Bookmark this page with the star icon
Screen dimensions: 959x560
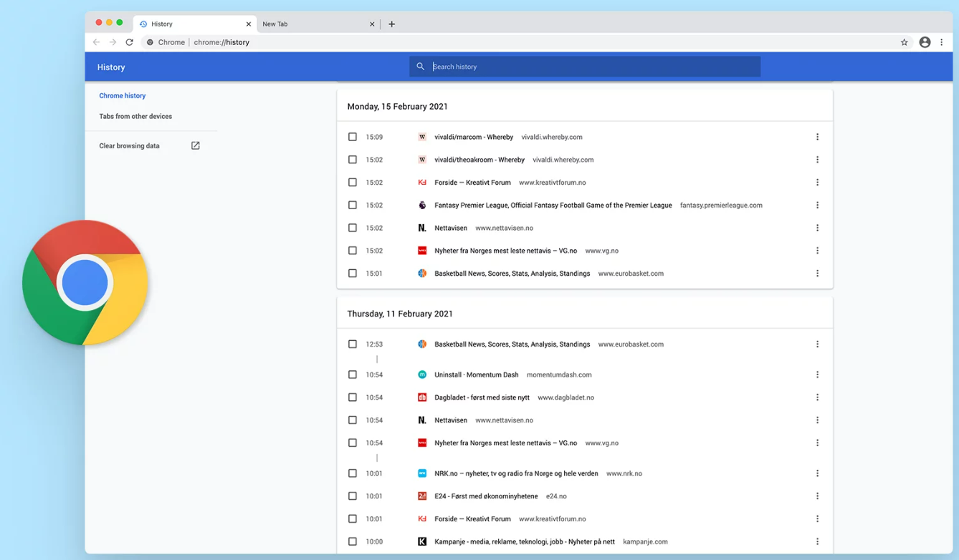click(x=904, y=42)
